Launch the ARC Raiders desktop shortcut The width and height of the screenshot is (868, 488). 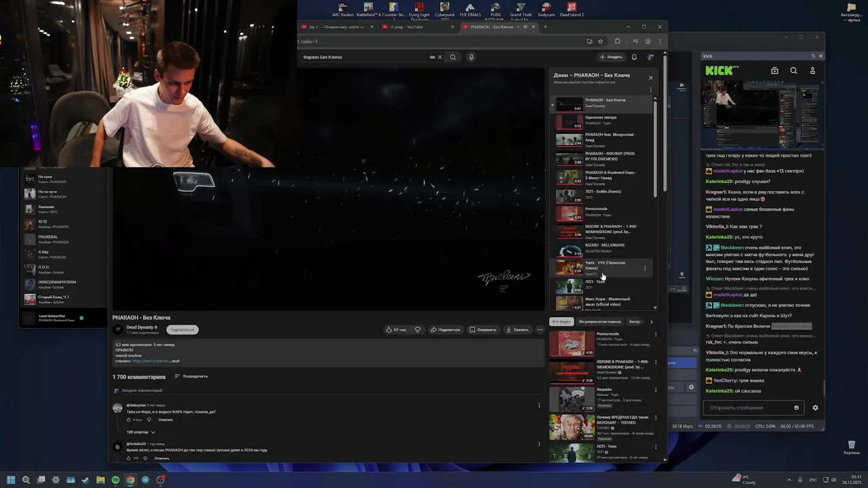coord(342,9)
